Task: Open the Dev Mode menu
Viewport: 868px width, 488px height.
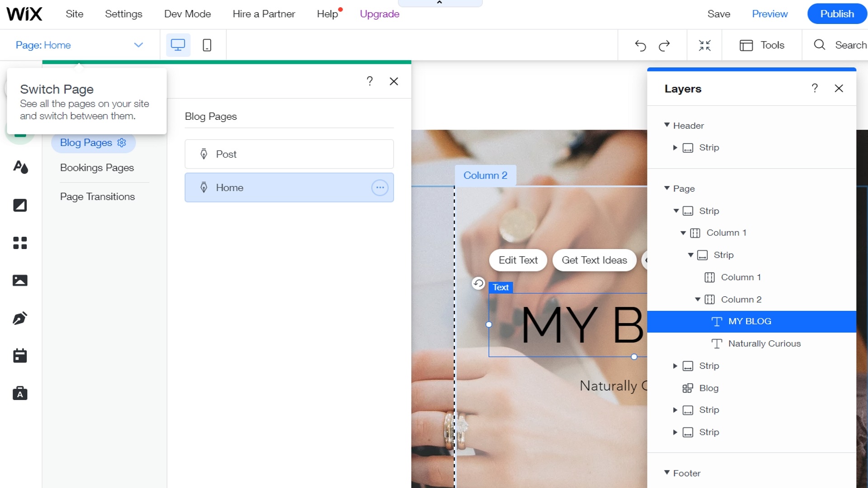Action: click(x=188, y=14)
